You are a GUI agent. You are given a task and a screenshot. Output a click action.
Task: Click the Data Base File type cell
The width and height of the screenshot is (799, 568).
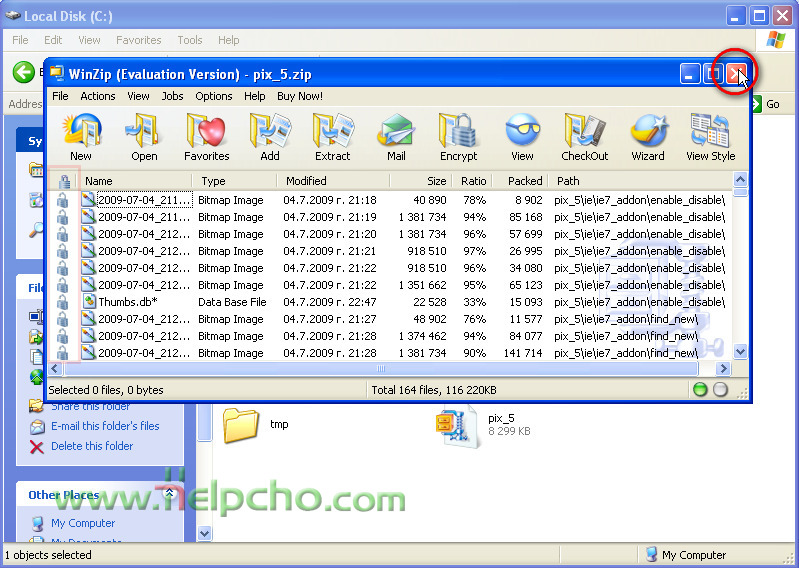click(232, 302)
